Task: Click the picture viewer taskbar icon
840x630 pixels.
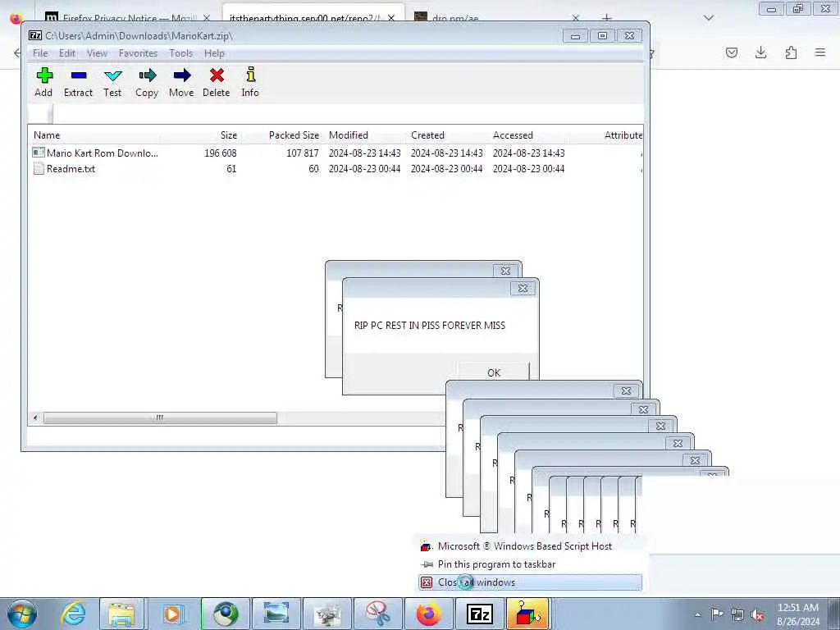Action: pos(276,614)
